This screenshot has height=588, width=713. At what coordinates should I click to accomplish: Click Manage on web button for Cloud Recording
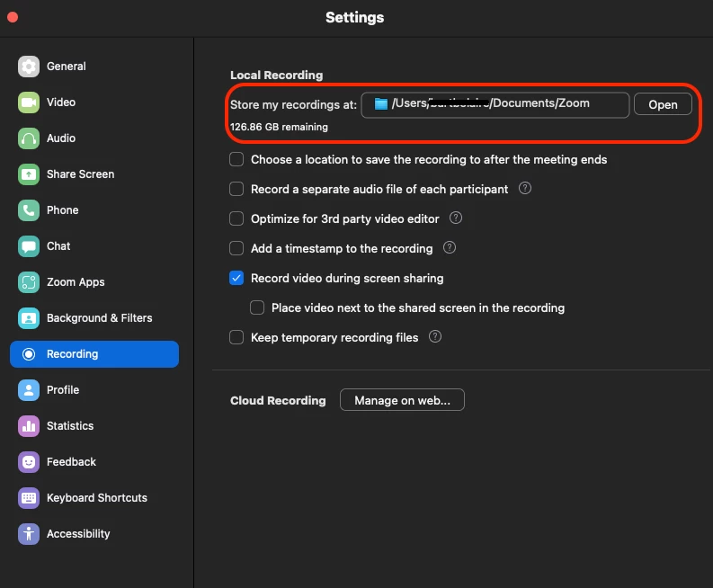click(402, 400)
